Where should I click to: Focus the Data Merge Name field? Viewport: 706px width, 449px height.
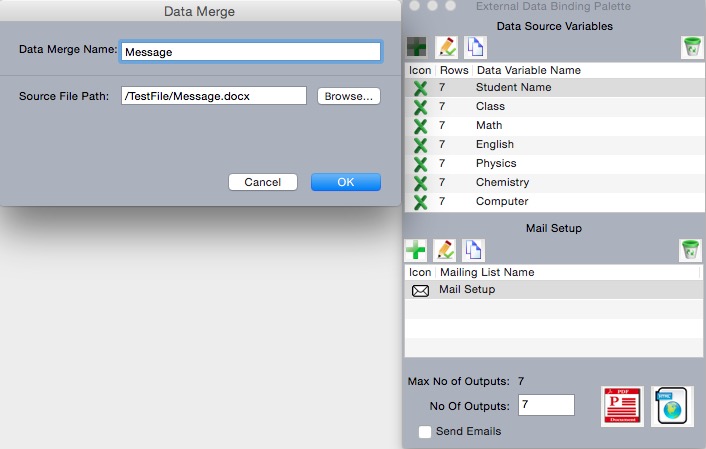click(251, 52)
